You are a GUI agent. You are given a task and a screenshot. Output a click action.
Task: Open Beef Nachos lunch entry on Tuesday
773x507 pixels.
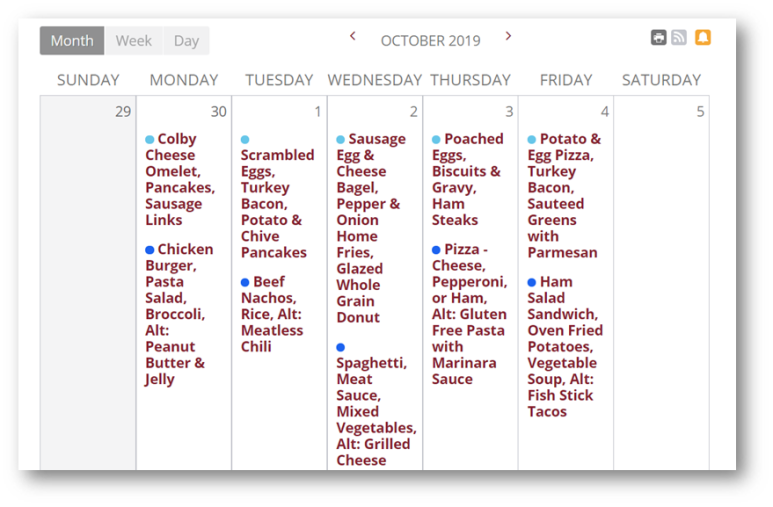[272, 314]
